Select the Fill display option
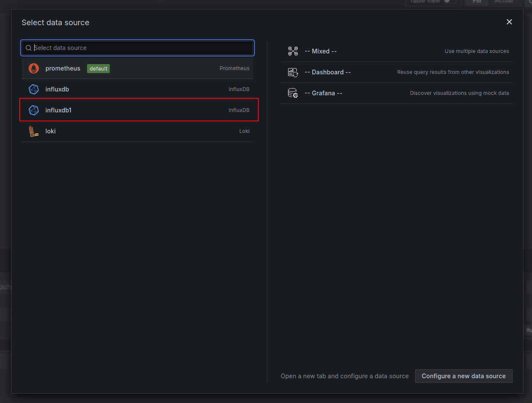Screen dimensions: 532x403 tap(476, 2)
